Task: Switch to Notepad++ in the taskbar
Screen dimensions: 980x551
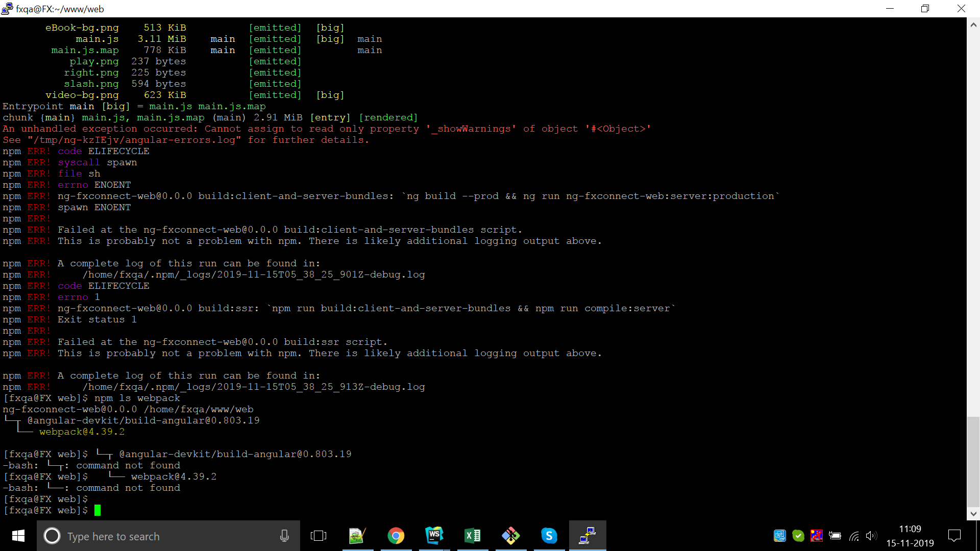Action: click(357, 536)
